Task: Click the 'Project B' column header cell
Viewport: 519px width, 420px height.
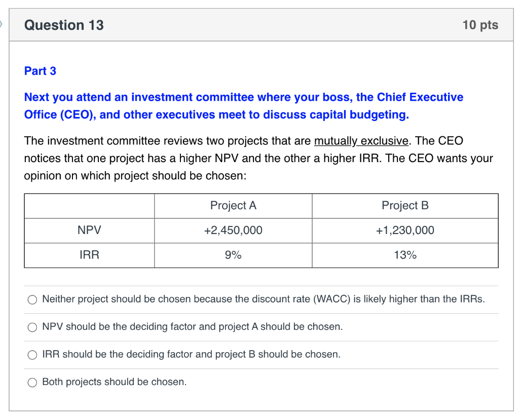Action: pyautogui.click(x=405, y=206)
